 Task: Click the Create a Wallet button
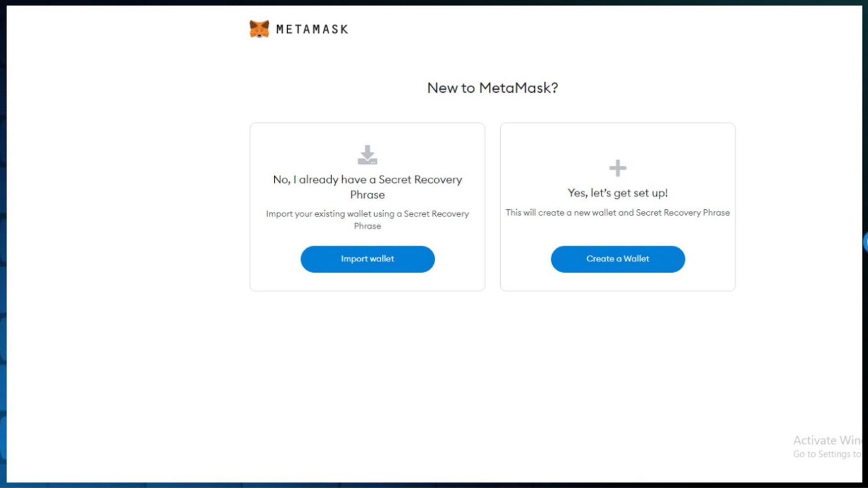617,259
